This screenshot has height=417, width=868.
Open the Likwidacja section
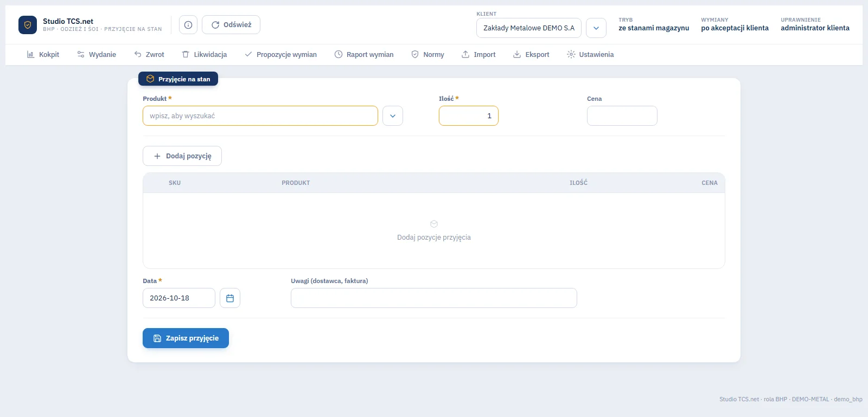205,55
